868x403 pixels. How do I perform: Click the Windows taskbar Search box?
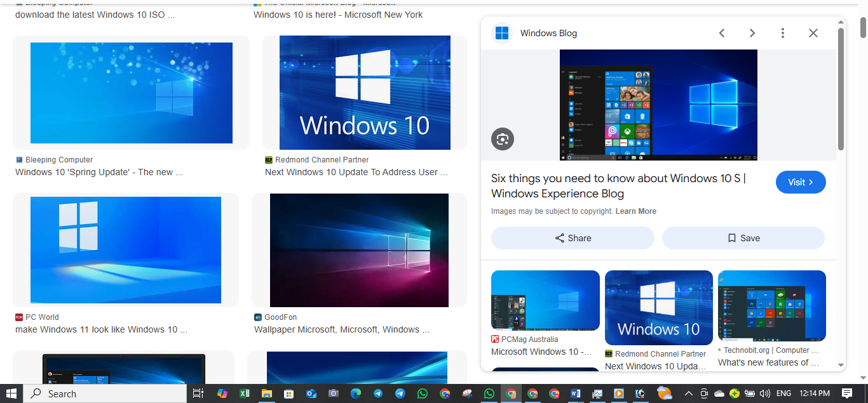[105, 393]
